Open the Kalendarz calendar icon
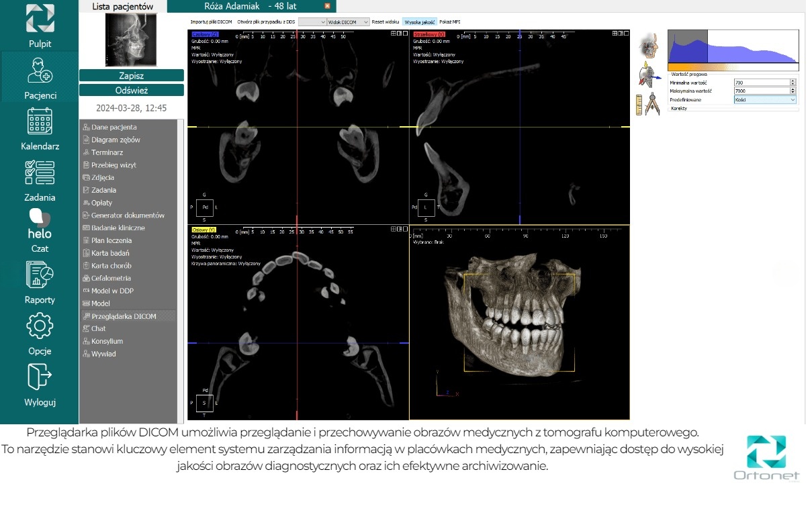The image size is (812, 529). coord(40,122)
